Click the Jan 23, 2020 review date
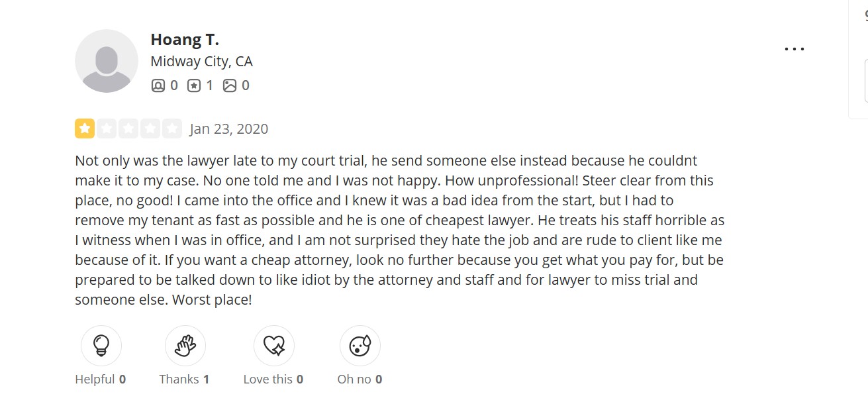The width and height of the screenshot is (868, 404). [229, 129]
